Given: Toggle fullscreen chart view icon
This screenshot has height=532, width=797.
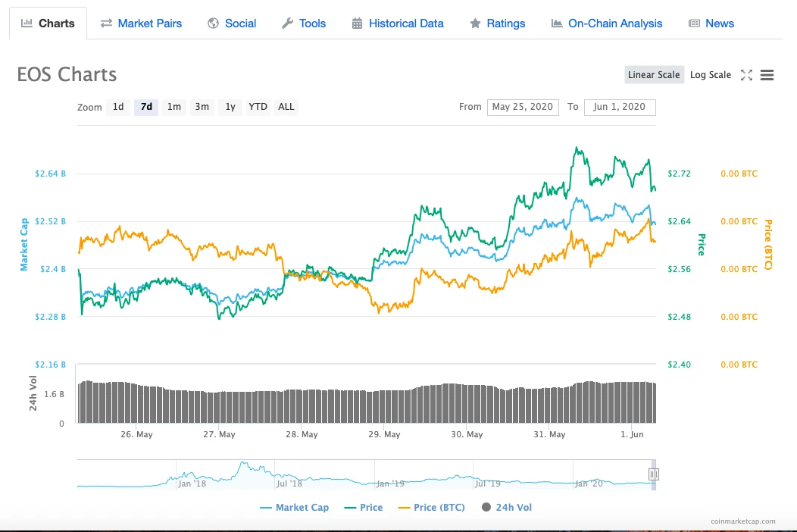Looking at the screenshot, I should coord(746,75).
